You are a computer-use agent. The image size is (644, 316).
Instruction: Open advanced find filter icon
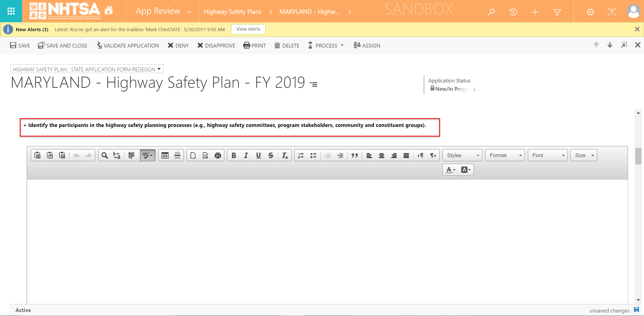557,12
